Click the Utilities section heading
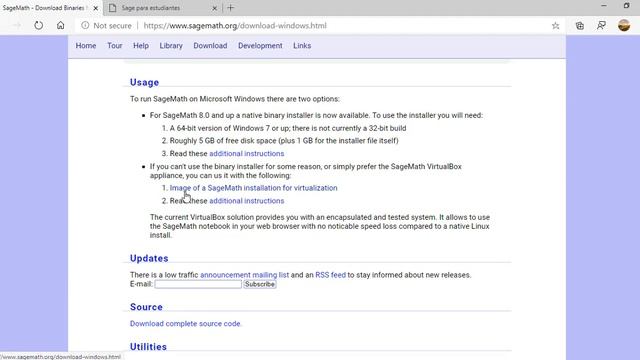 [148, 347]
